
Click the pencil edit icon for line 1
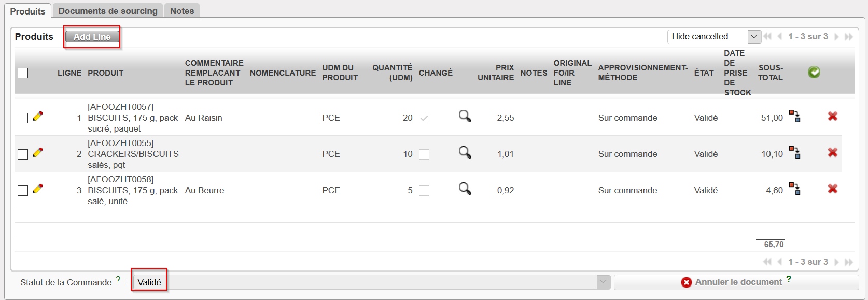38,117
